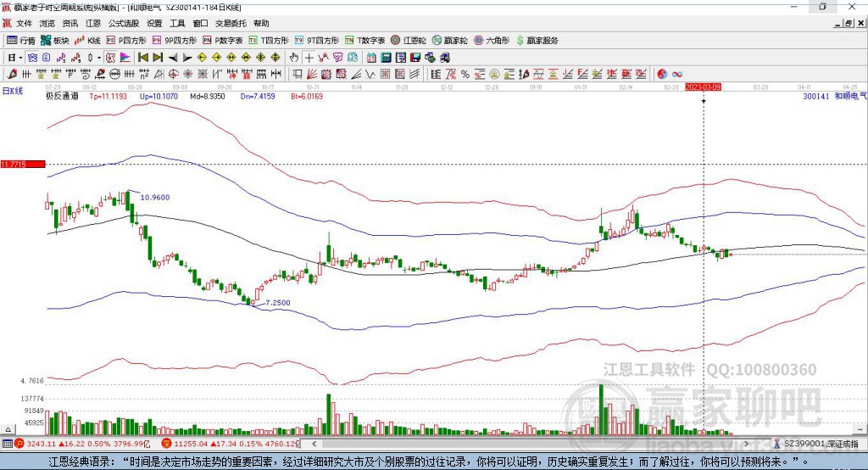Screen dimensions: 868x470
Task: Open the calendar icon showing 21
Action: coord(371,58)
